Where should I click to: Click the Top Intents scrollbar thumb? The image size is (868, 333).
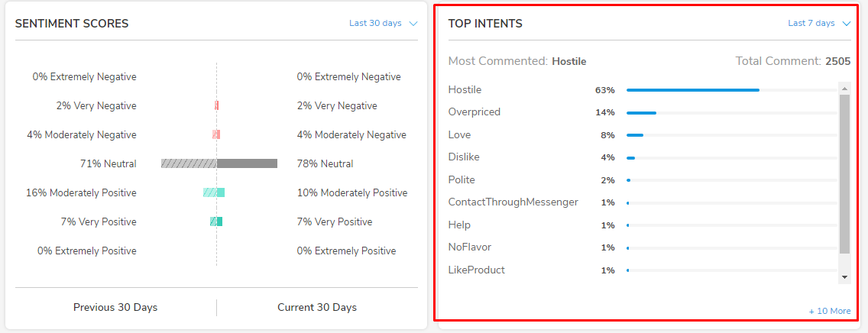[x=844, y=173]
